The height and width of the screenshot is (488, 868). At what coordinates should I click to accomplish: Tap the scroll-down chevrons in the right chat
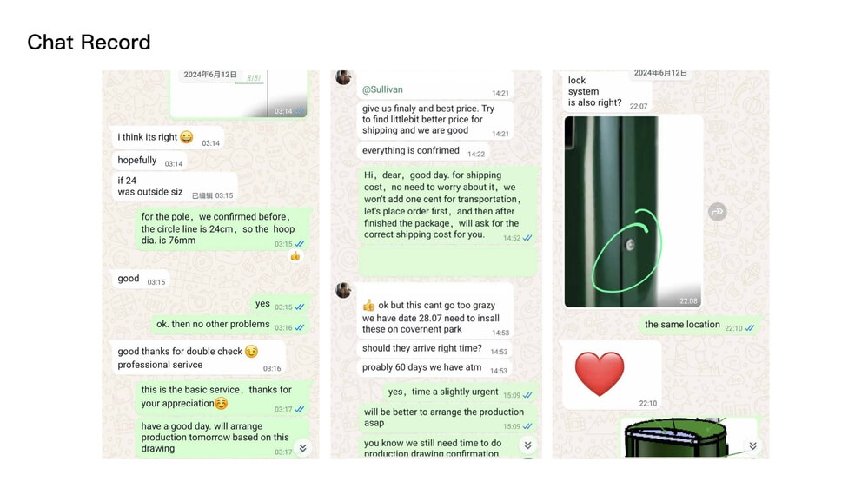(x=752, y=445)
